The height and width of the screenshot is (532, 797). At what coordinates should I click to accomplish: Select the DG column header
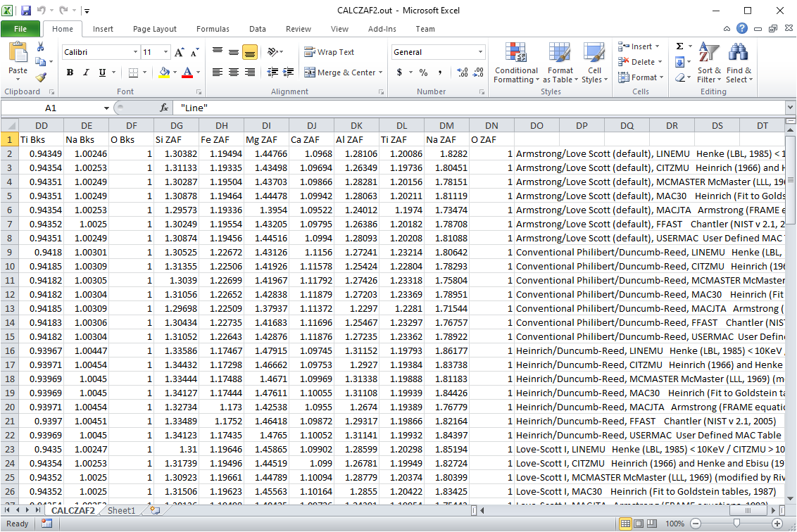[x=176, y=125]
